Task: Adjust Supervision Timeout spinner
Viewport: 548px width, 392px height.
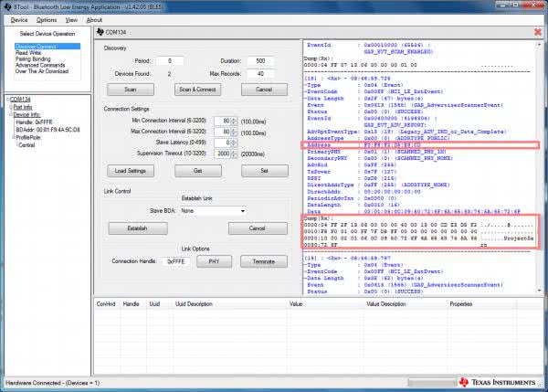Action: pyautogui.click(x=233, y=154)
